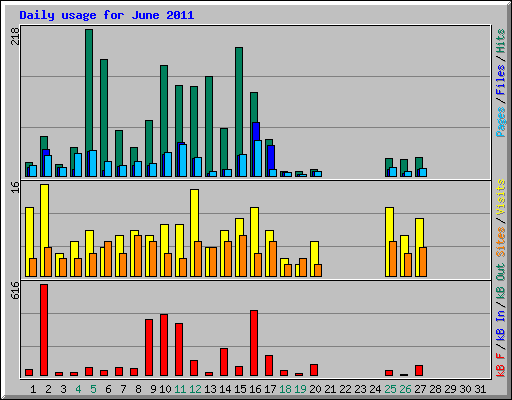Click green weekend day label 4

(x=78, y=389)
